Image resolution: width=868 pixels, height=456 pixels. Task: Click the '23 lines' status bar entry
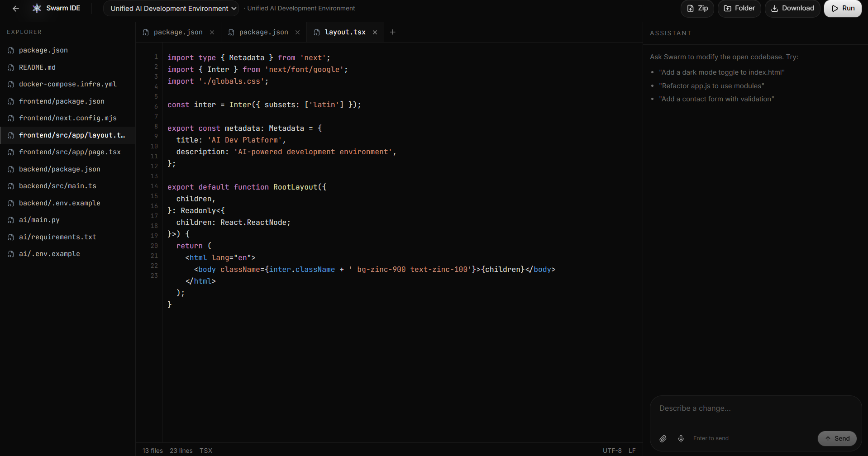click(x=181, y=451)
